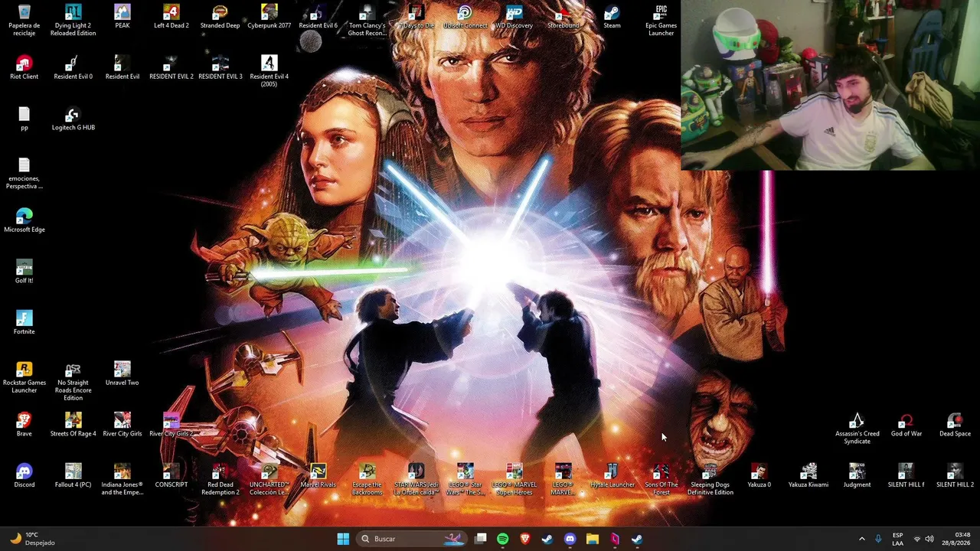The image size is (980, 551).
Task: Select the SILENT HILL 2 shortcut
Action: 955,475
